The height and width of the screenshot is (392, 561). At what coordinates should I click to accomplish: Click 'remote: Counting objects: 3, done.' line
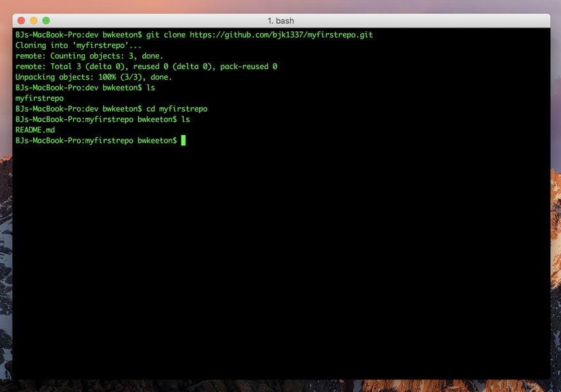click(89, 56)
